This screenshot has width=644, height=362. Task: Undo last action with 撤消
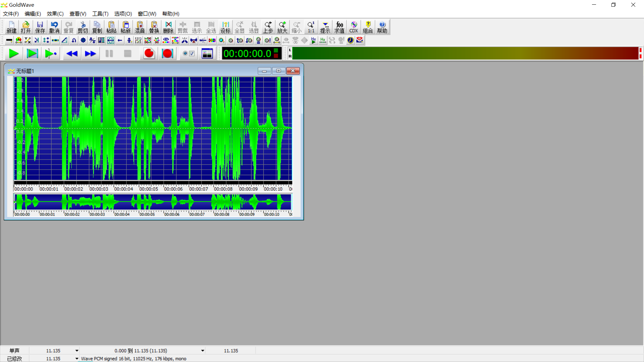coord(54,27)
